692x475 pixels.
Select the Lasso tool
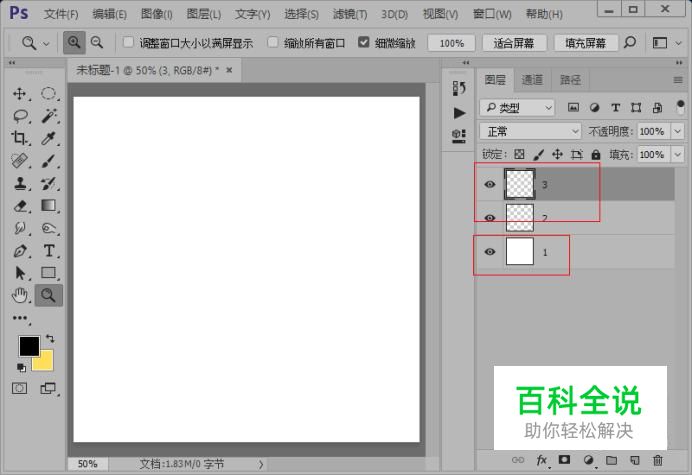coord(20,116)
